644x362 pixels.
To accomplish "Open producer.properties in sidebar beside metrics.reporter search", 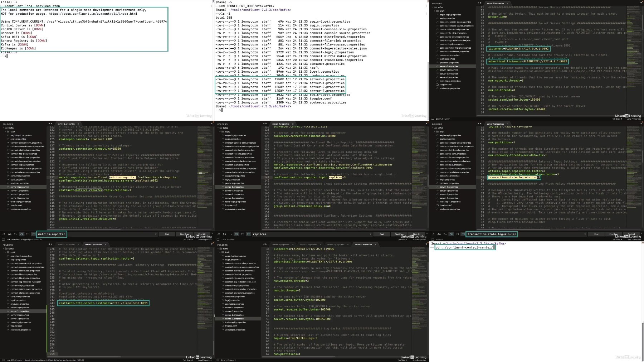I will (20, 183).
